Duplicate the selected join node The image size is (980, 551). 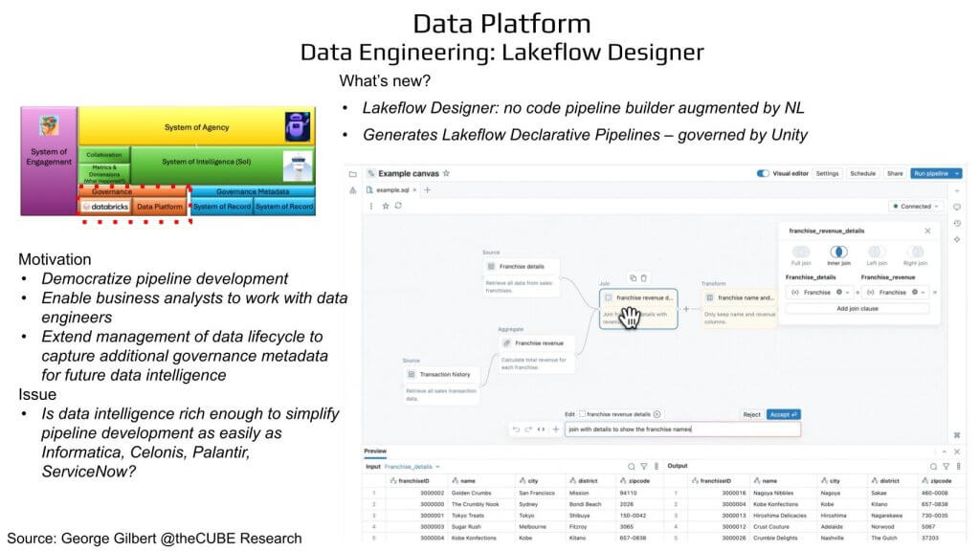pos(633,278)
